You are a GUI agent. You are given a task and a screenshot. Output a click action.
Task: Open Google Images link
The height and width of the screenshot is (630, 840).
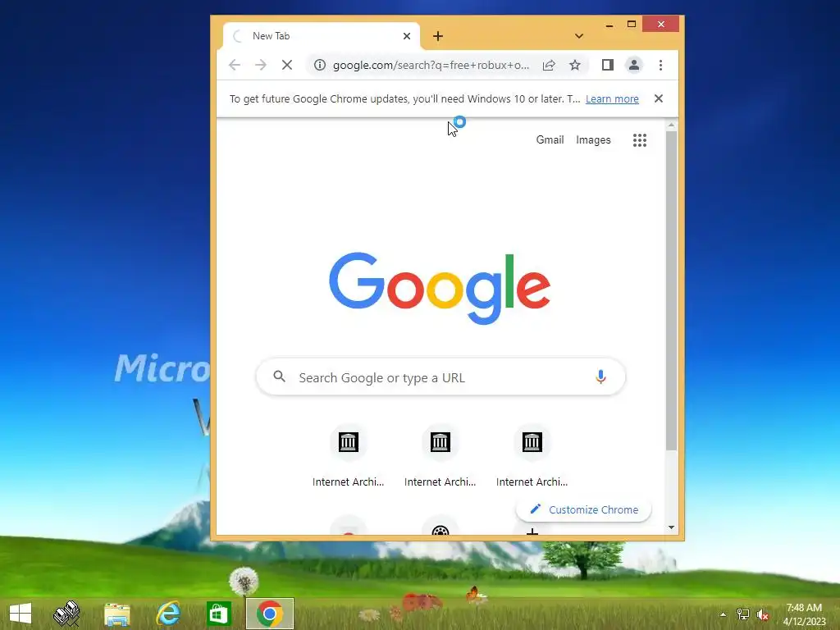pyautogui.click(x=593, y=139)
